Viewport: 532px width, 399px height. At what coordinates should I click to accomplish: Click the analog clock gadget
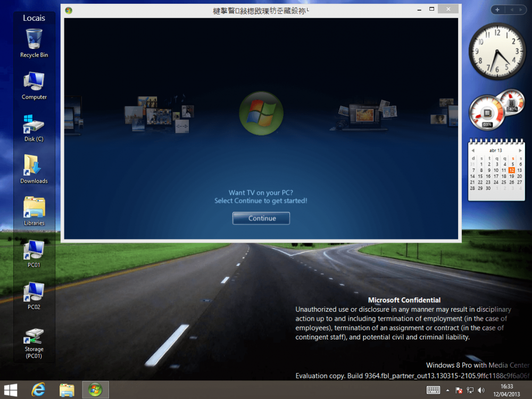coord(497,51)
